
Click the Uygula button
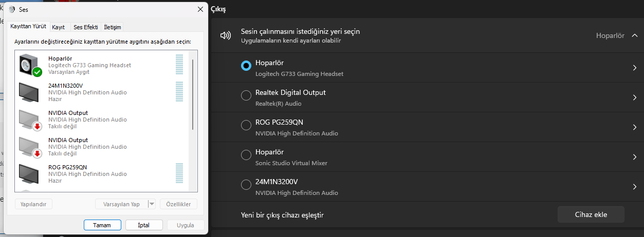(185, 225)
